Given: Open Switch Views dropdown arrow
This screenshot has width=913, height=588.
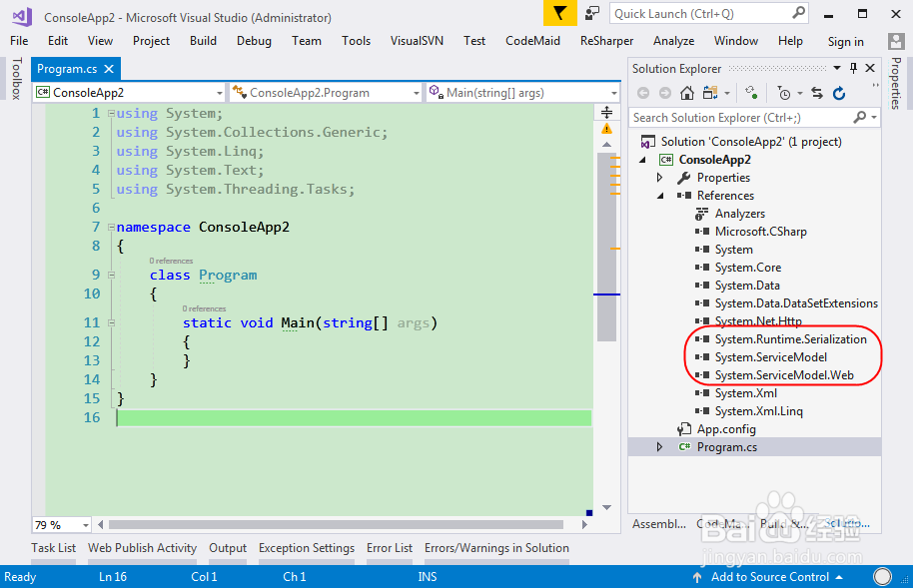Looking at the screenshot, I should [x=726, y=93].
